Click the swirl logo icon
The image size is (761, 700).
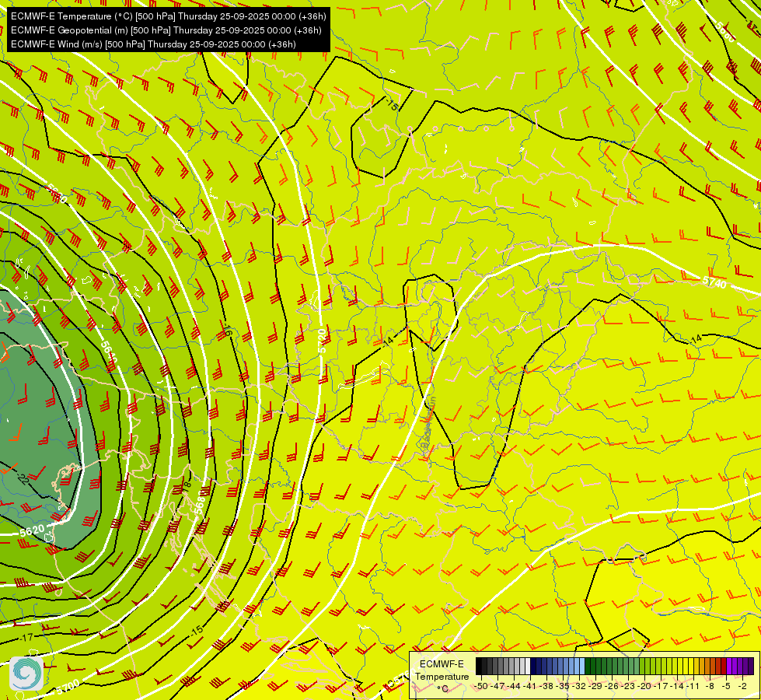tap(26, 674)
